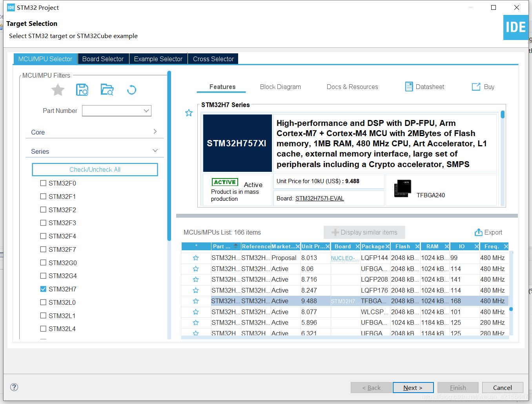Open Buy external link icon
The image size is (532, 404).
pyautogui.click(x=476, y=87)
